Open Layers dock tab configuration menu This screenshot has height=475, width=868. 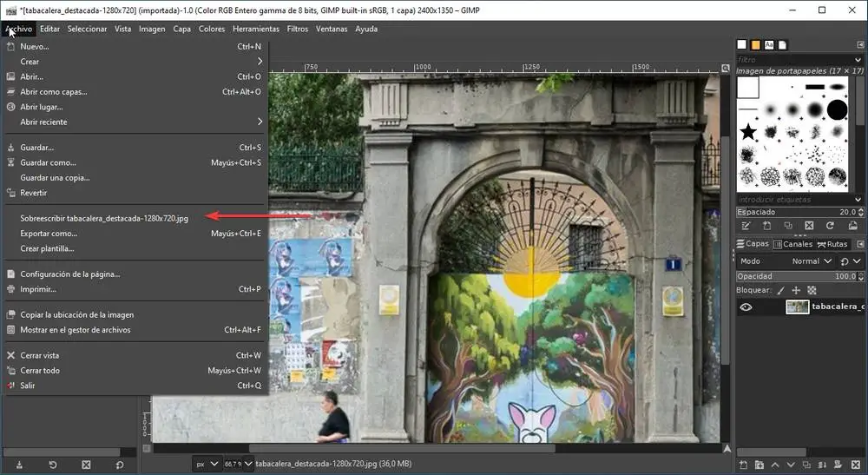860,244
